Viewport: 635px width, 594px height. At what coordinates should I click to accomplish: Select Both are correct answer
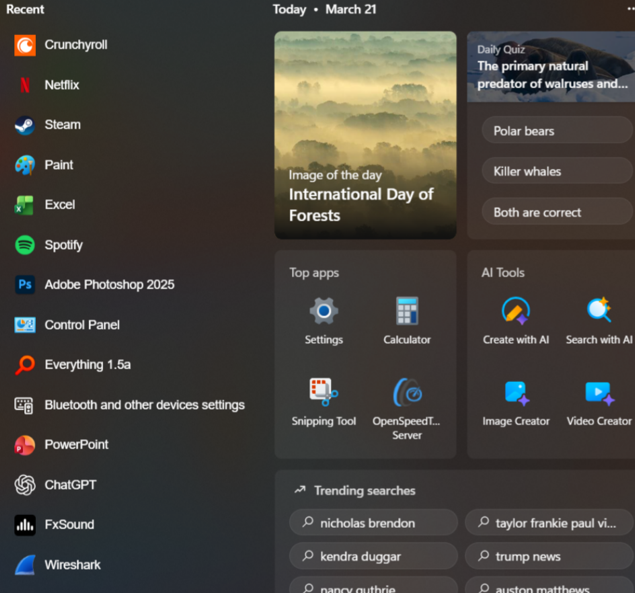click(x=557, y=212)
